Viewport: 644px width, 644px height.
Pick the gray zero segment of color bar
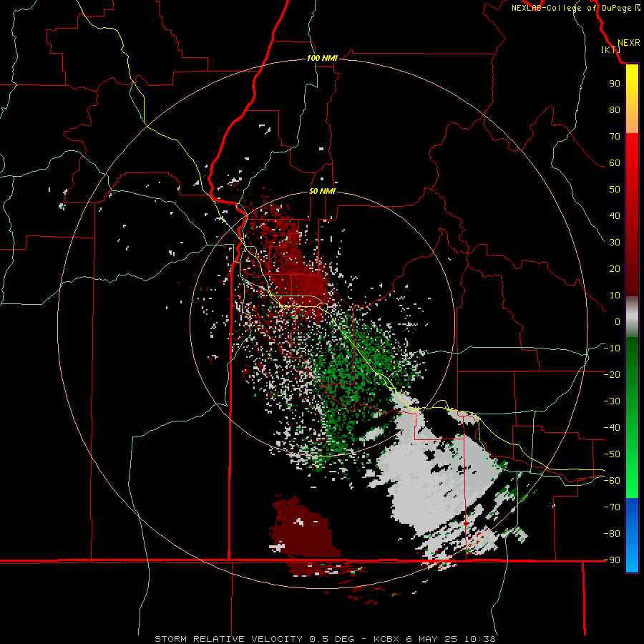632,317
